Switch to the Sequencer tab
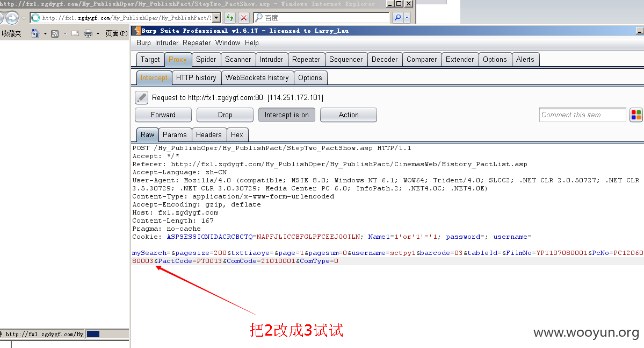This screenshot has width=644, height=348. (x=346, y=60)
